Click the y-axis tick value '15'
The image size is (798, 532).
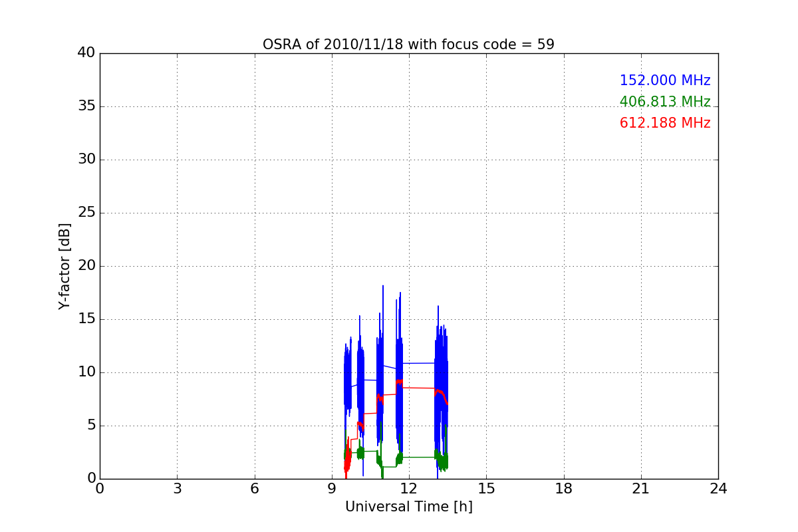pyautogui.click(x=86, y=319)
